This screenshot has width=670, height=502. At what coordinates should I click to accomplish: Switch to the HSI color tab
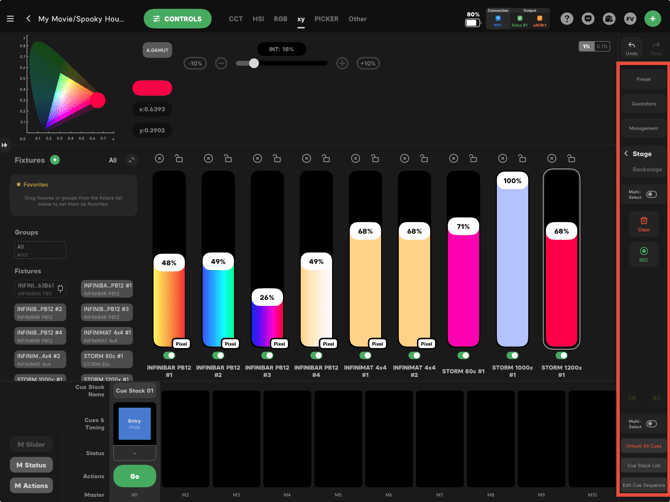click(x=258, y=19)
